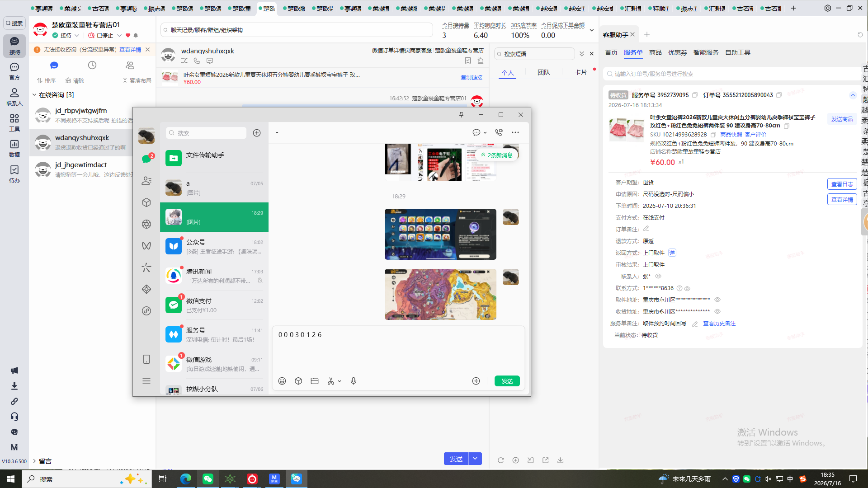The image size is (868, 488).
Task: Open the three-dot more menu in WeChat chat
Action: (x=515, y=132)
